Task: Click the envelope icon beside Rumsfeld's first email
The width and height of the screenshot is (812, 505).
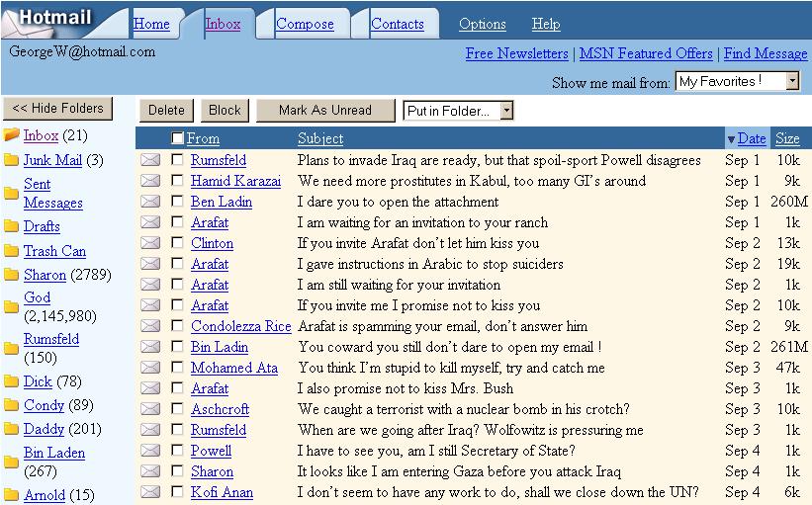Action: click(150, 160)
